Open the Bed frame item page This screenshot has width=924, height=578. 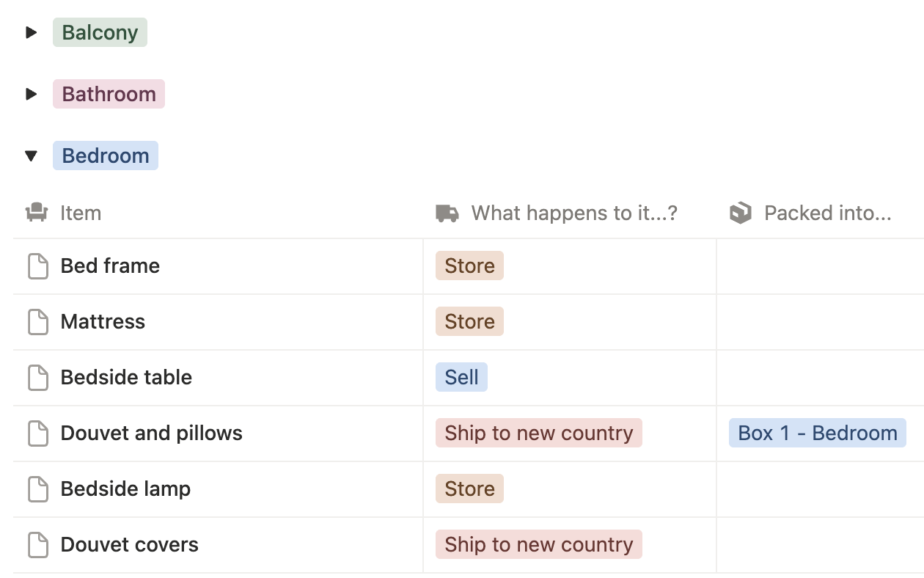[x=110, y=266]
